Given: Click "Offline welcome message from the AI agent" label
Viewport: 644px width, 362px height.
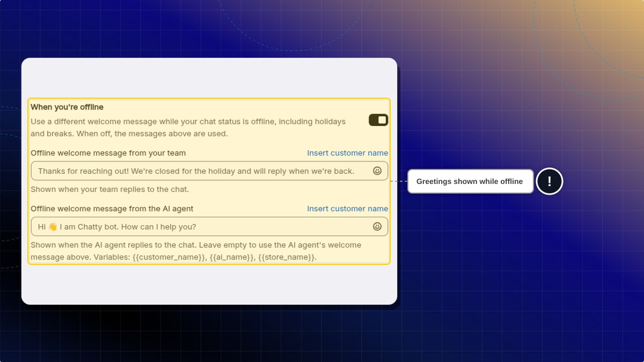Looking at the screenshot, I should point(112,209).
